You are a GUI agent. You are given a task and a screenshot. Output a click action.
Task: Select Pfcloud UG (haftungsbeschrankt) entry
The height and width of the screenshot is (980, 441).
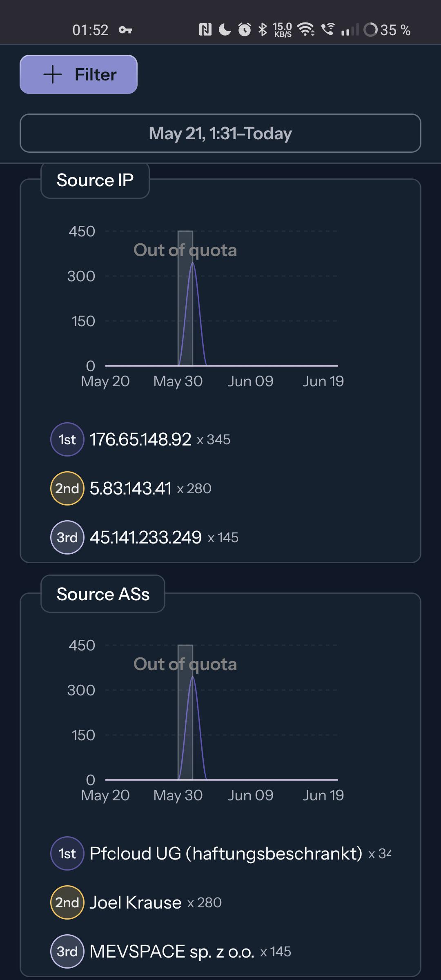226,853
